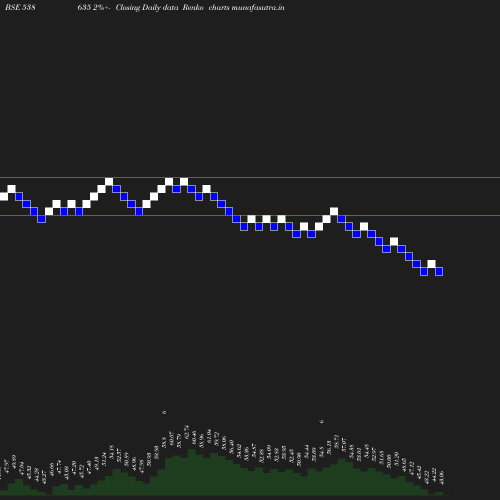The image size is (500, 500).
Task: Select the final blue Renko brick of the series
Action: [439, 271]
